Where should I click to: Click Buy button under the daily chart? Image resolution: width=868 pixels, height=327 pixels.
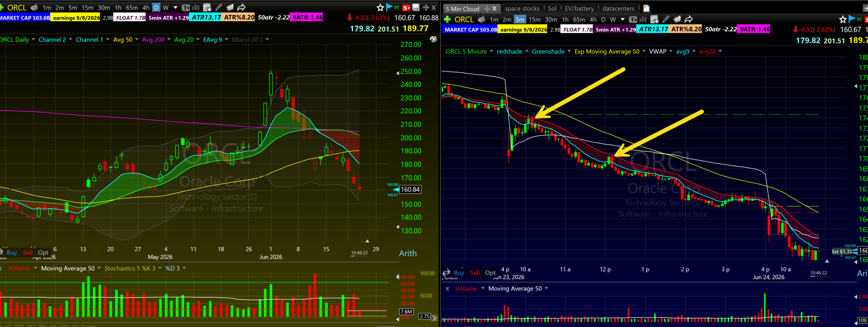[x=12, y=252]
